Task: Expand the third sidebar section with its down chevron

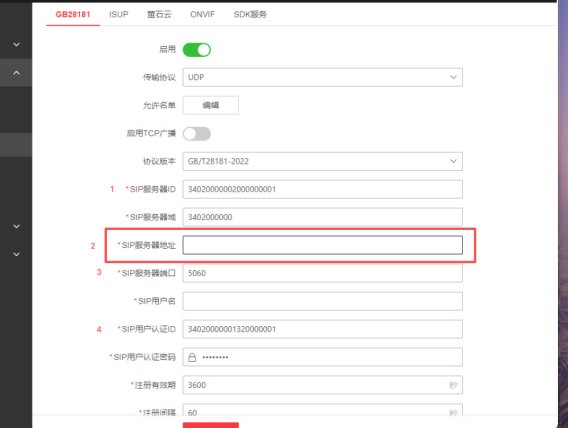Action: (x=16, y=226)
